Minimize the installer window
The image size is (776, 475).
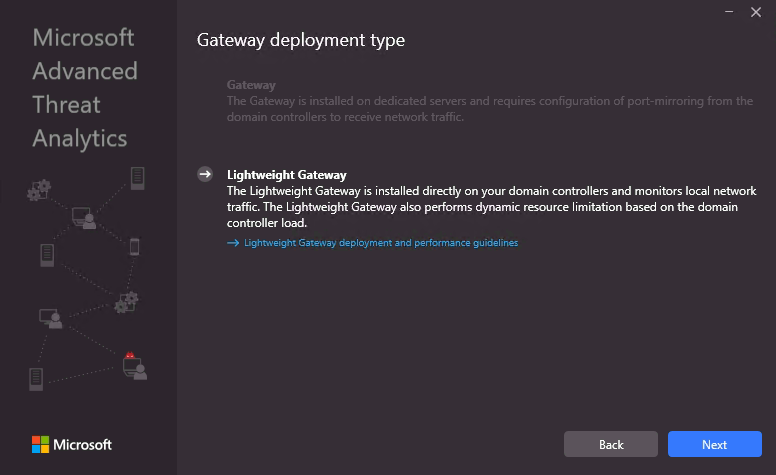[729, 11]
